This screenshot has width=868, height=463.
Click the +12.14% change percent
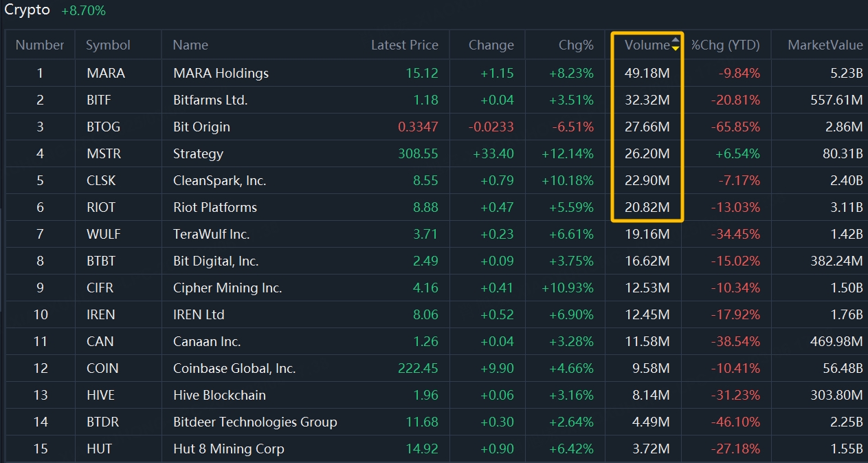[568, 153]
